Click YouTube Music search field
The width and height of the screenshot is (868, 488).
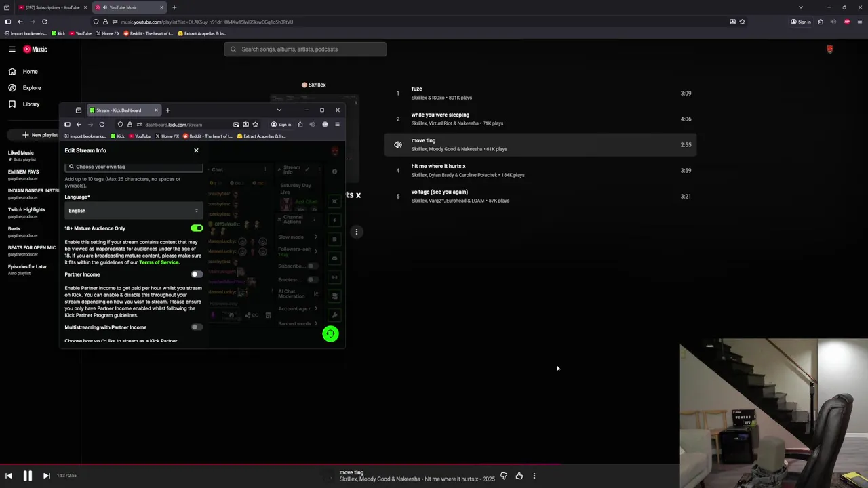pyautogui.click(x=305, y=49)
